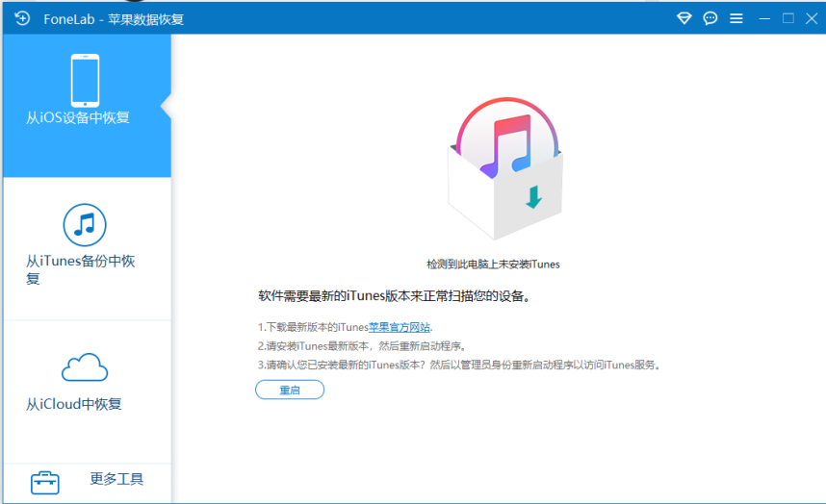The width and height of the screenshot is (826, 504).
Task: Click the title text FoneLab - 苹果数据恢复
Action: coord(114,19)
